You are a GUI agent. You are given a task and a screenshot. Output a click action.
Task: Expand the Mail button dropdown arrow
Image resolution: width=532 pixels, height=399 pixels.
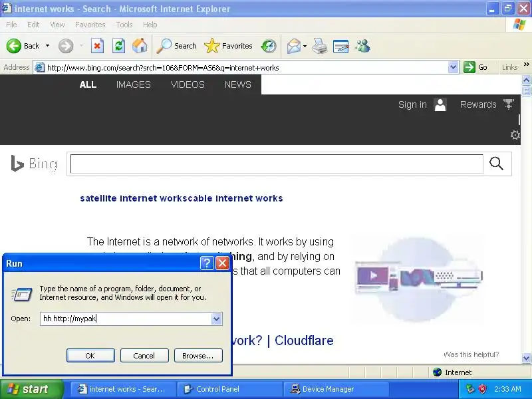coord(305,46)
